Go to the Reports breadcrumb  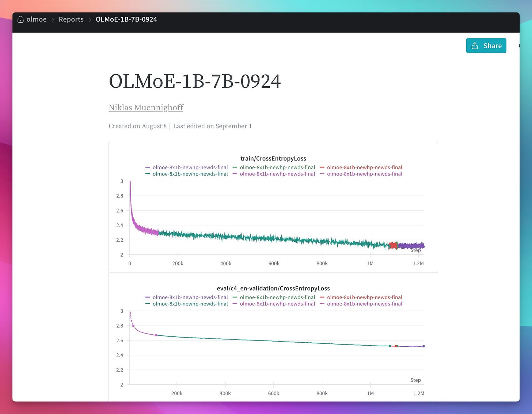(x=71, y=19)
